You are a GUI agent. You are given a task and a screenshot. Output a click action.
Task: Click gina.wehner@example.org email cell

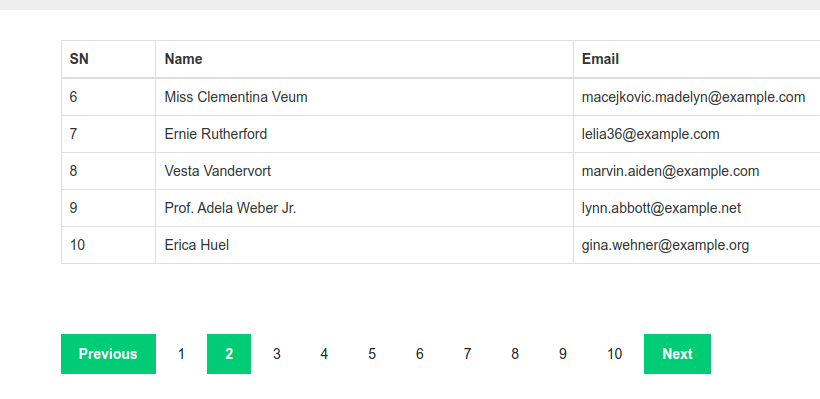[697, 245]
